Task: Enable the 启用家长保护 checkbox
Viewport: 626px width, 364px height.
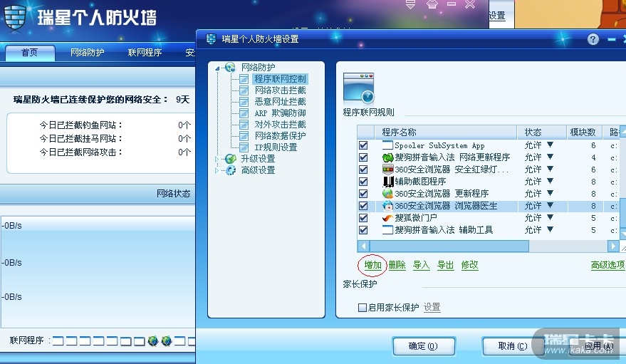Action: click(362, 307)
